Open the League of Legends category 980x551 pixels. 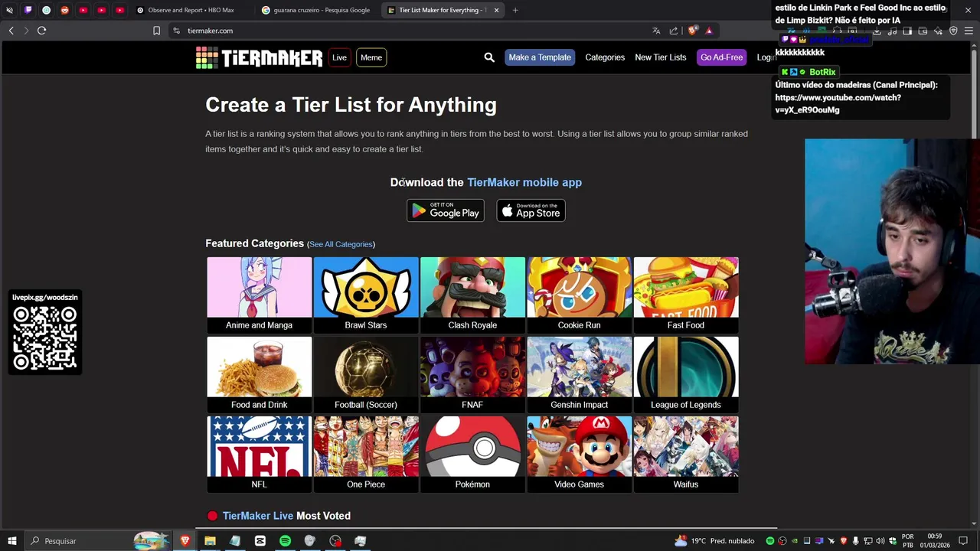pyautogui.click(x=686, y=374)
